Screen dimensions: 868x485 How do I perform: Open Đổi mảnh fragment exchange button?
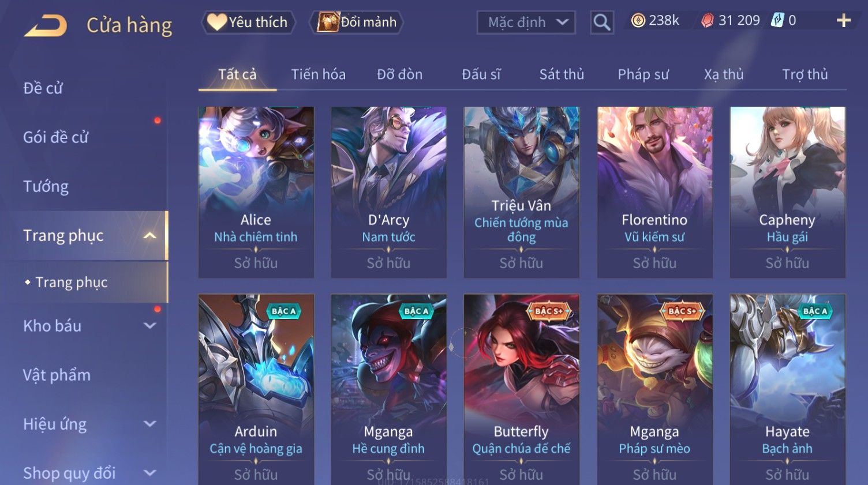tap(357, 22)
